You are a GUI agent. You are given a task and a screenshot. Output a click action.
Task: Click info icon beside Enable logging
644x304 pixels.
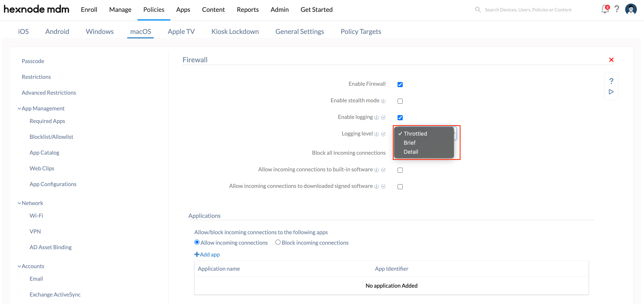[x=376, y=117]
